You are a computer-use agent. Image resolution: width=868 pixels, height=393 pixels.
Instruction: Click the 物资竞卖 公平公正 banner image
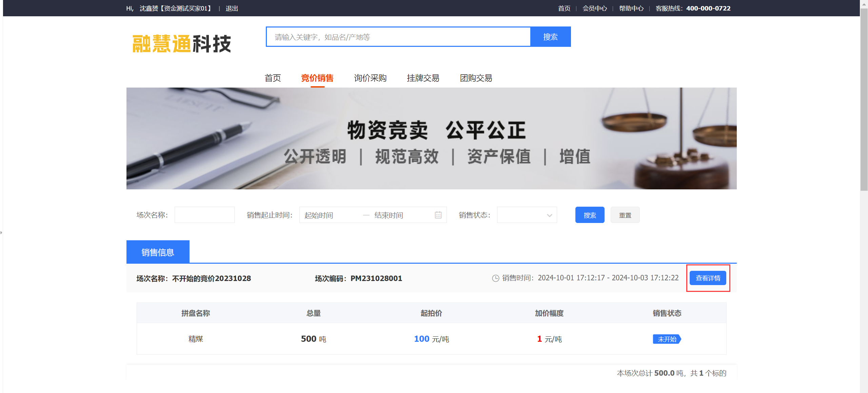coord(431,138)
